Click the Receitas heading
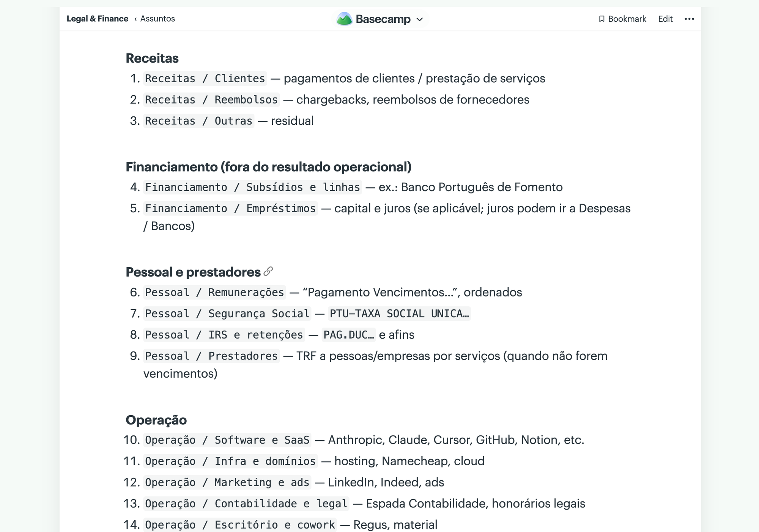 click(x=152, y=58)
